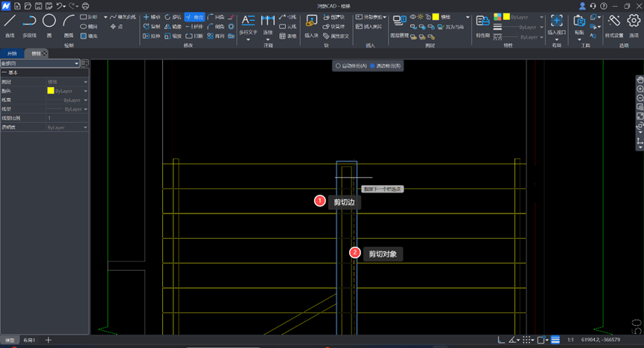
Task: Toggle layer visibility eye icon in ribbon
Action: (x=412, y=16)
